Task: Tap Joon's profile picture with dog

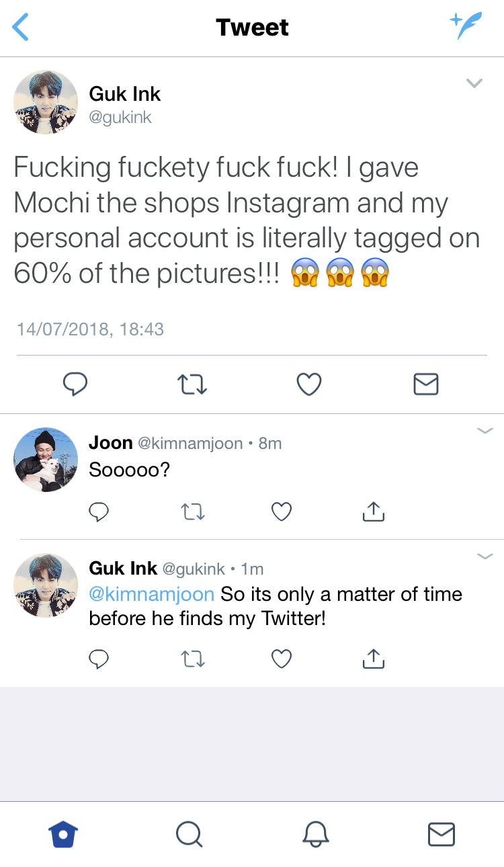Action: [46, 460]
